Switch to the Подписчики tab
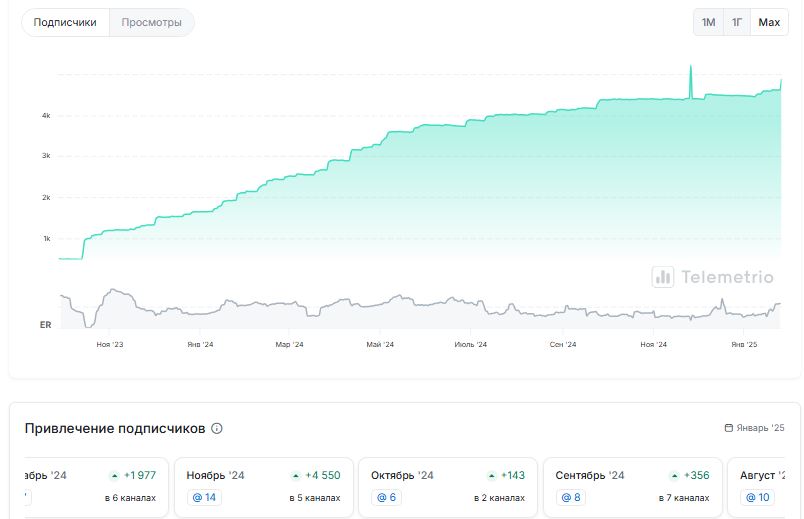 65,22
